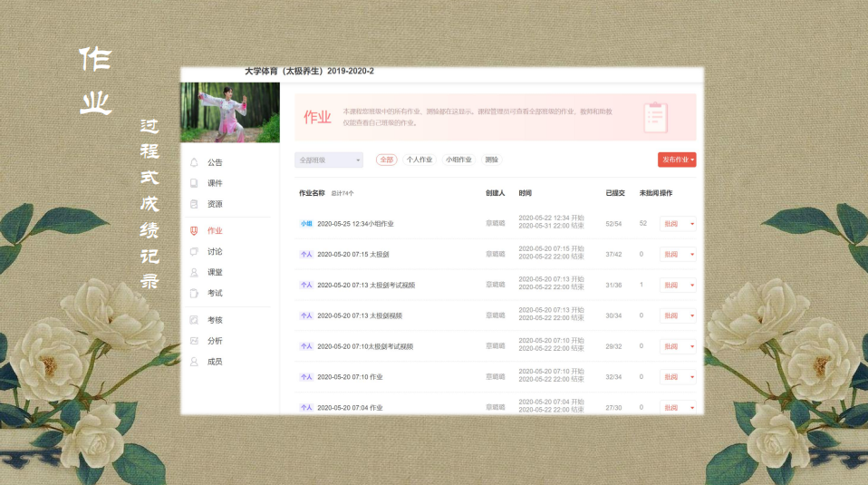Click the 资源 resources icon
868x485 pixels.
[194, 204]
